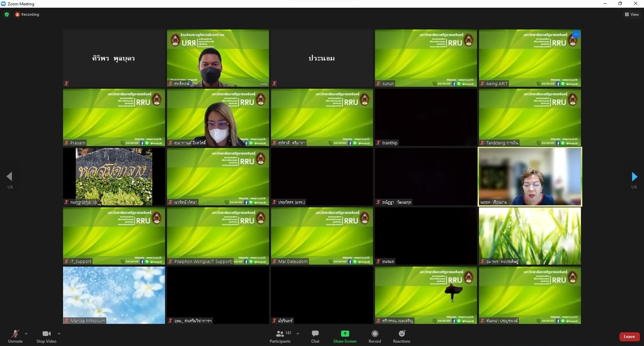This screenshot has height=346, width=644.
Task: Expand audio options arrow next to Unmute
Action: coord(26,334)
